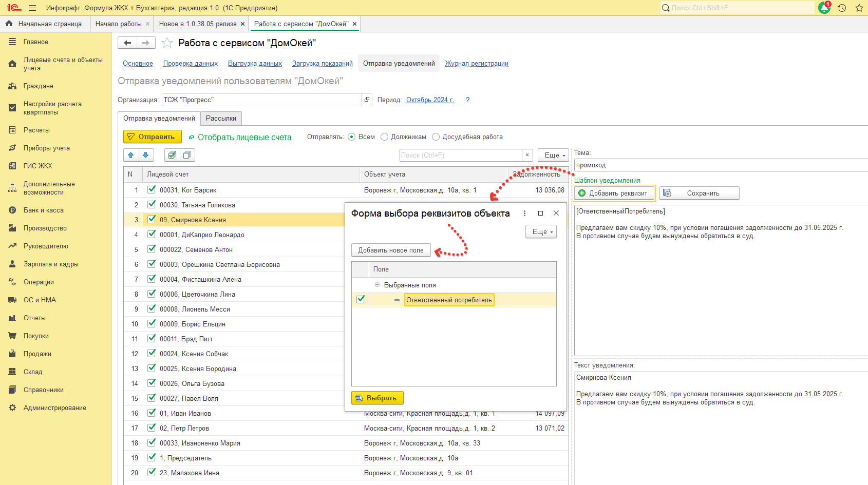The height and width of the screenshot is (485, 868).
Task: Clear the search field with X
Action: [527, 155]
